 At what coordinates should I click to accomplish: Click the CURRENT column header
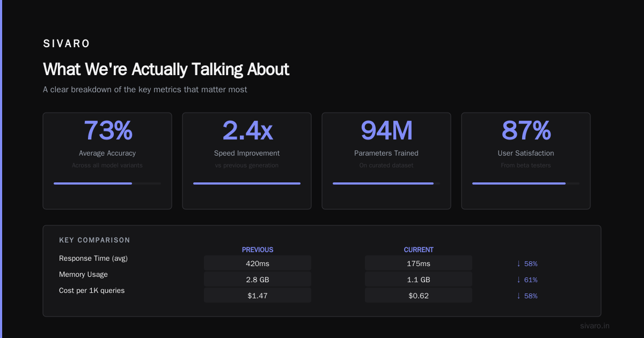[419, 250]
